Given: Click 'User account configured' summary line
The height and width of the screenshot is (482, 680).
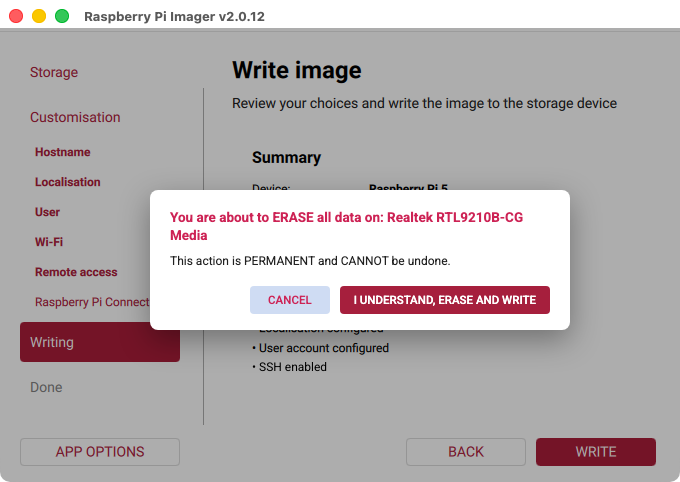Looking at the screenshot, I should 320,348.
